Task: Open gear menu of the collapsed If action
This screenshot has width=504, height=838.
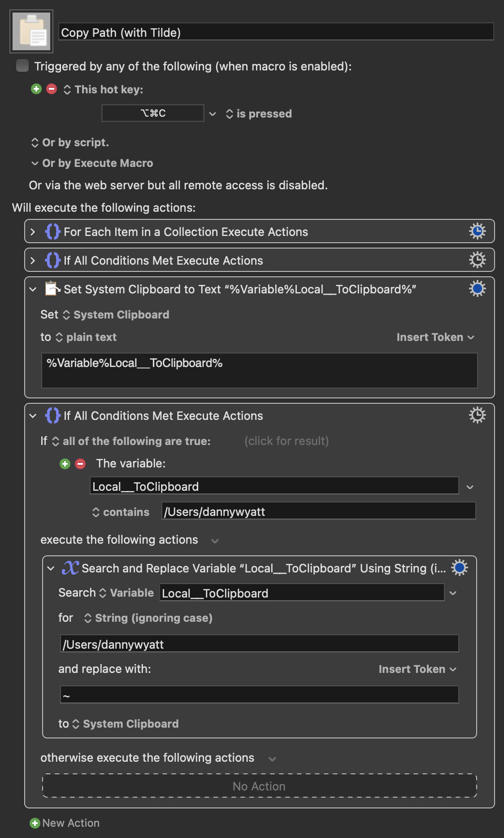Action: click(x=478, y=260)
